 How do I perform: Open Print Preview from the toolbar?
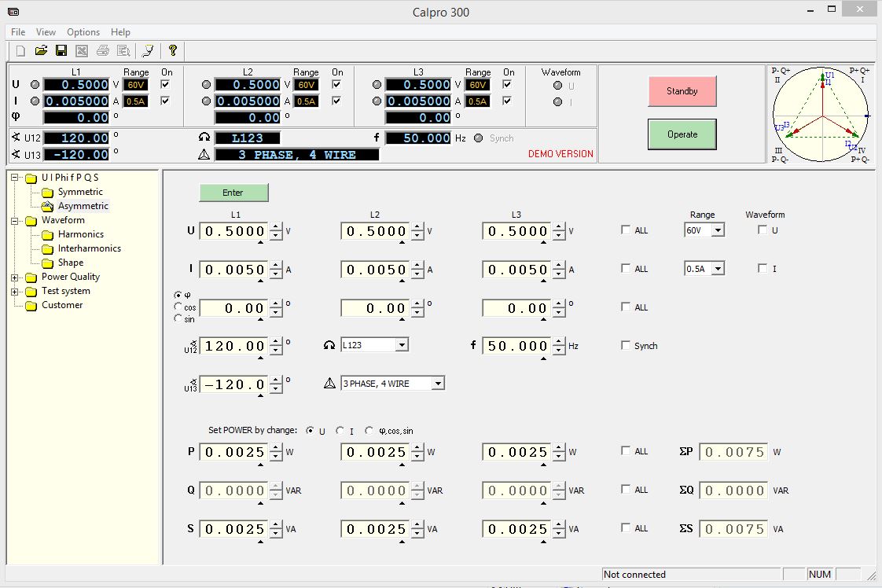tap(123, 51)
